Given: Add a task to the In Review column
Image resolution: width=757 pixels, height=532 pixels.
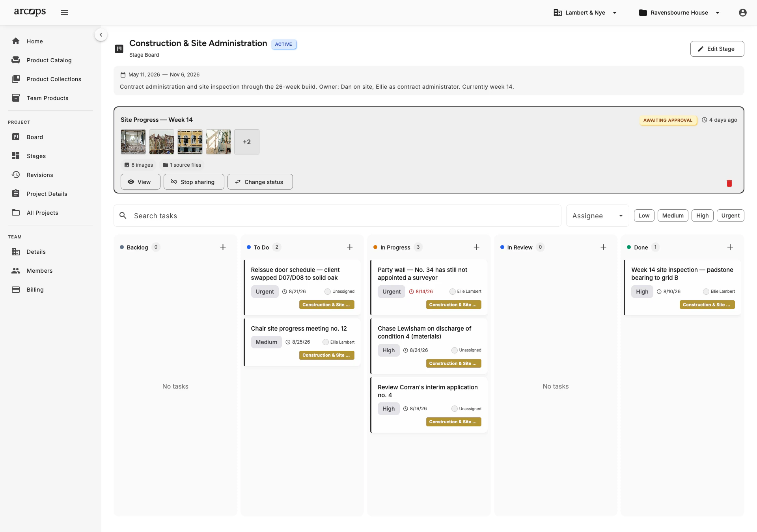Looking at the screenshot, I should [603, 247].
